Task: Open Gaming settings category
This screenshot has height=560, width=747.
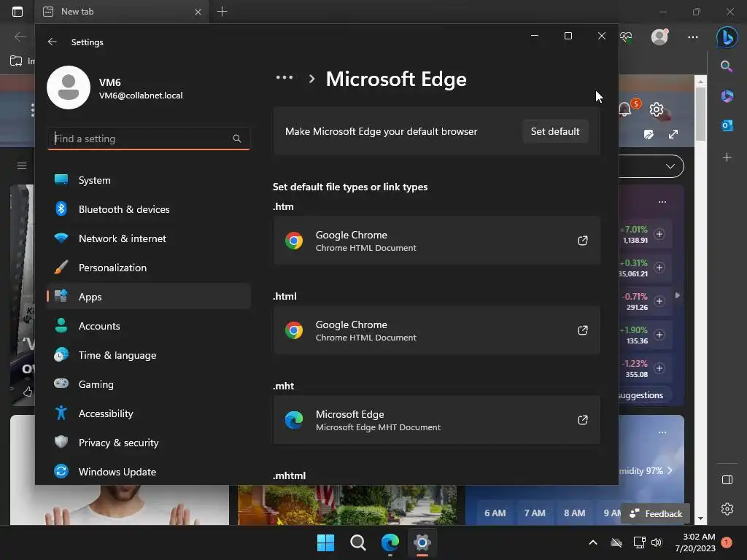Action: click(x=149, y=384)
